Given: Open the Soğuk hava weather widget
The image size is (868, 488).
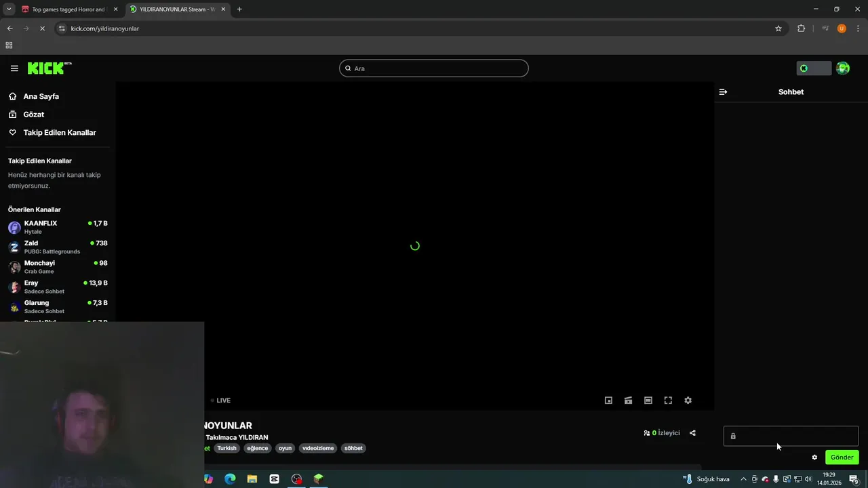Looking at the screenshot, I should point(706,479).
